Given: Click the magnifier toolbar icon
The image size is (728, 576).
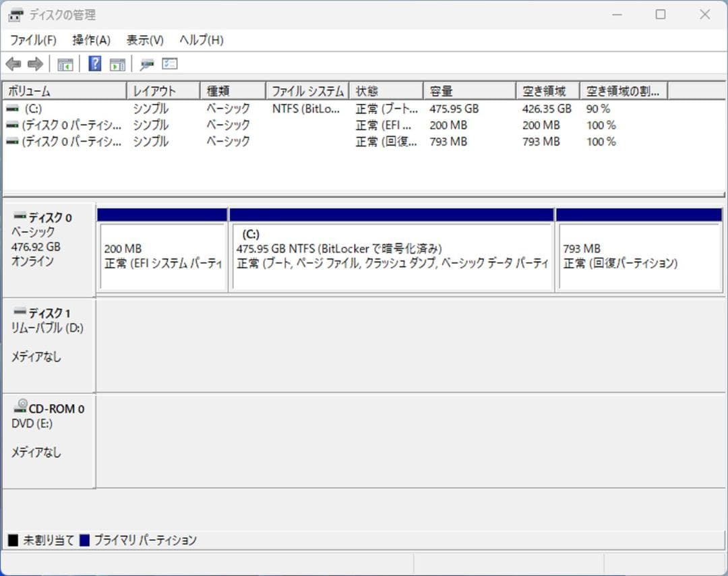Looking at the screenshot, I should click(x=146, y=63).
